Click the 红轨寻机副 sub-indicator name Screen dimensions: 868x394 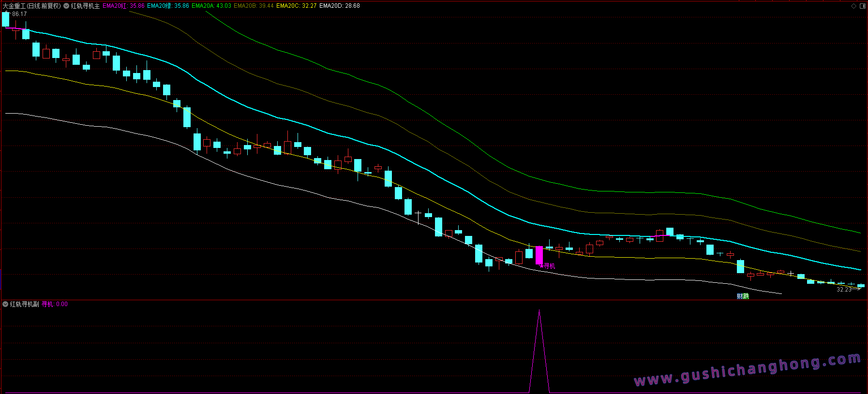pos(24,304)
